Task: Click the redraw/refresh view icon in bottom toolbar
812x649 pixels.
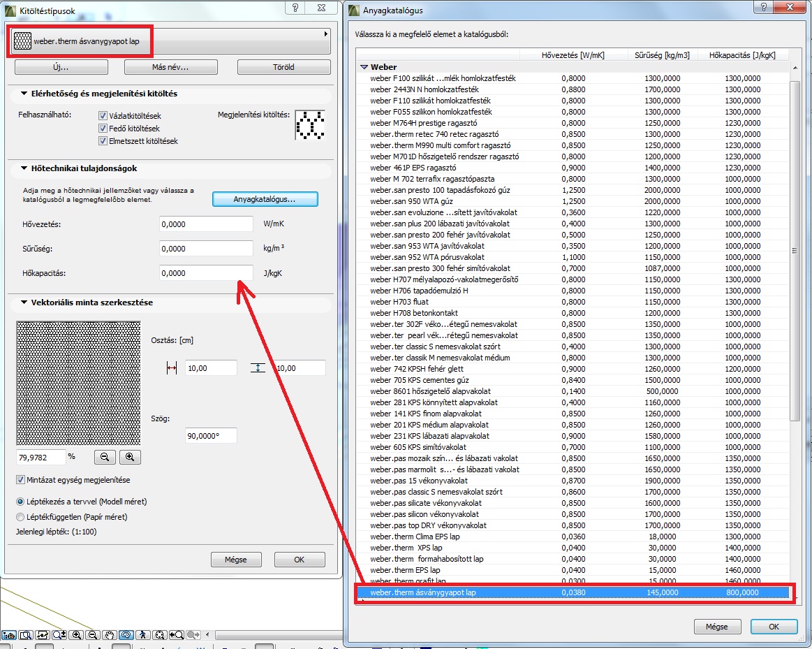Action: (x=43, y=635)
